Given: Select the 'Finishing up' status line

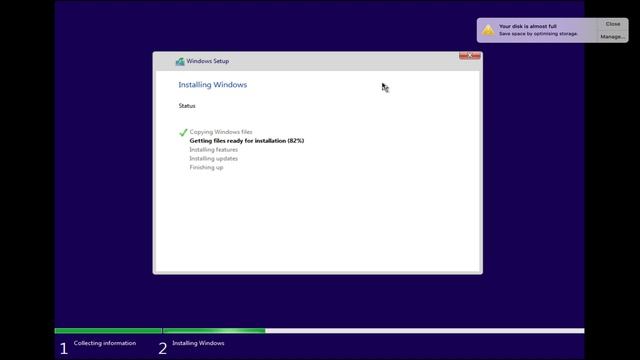Looking at the screenshot, I should point(206,167).
